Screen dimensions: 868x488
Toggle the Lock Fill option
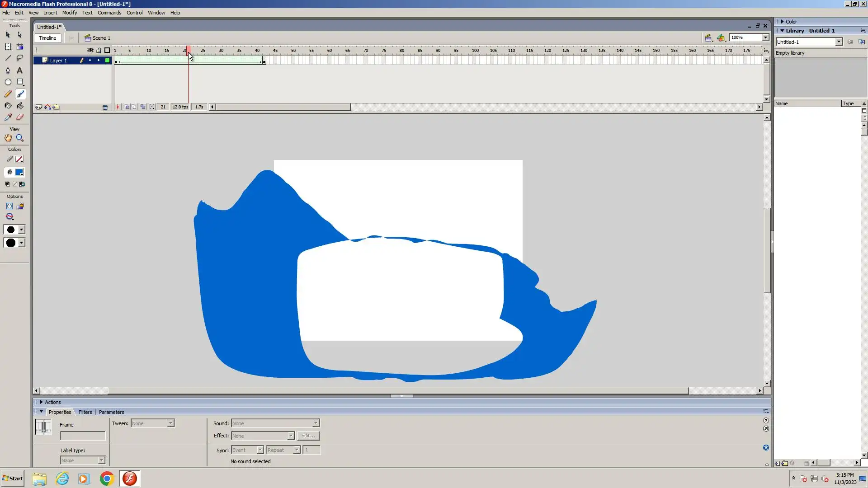pos(20,206)
